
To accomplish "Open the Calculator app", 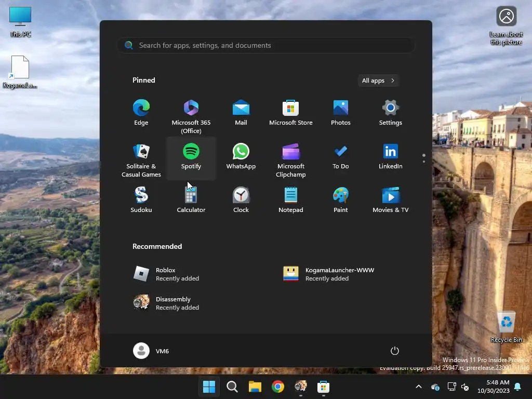I will coord(191,201).
